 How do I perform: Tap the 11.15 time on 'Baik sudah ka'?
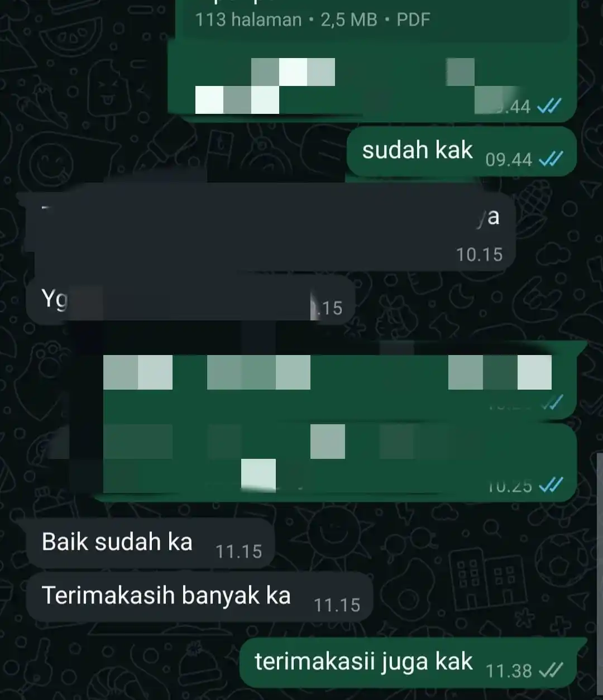click(239, 552)
